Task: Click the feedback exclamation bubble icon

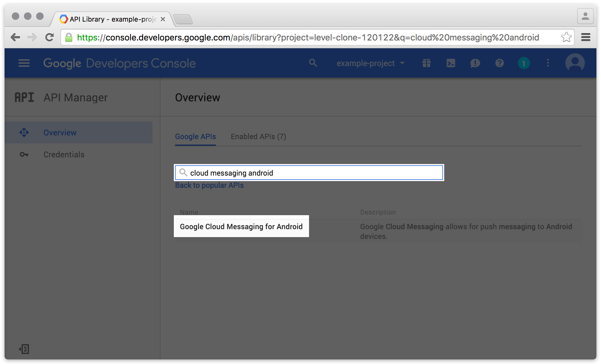Action: [x=475, y=63]
